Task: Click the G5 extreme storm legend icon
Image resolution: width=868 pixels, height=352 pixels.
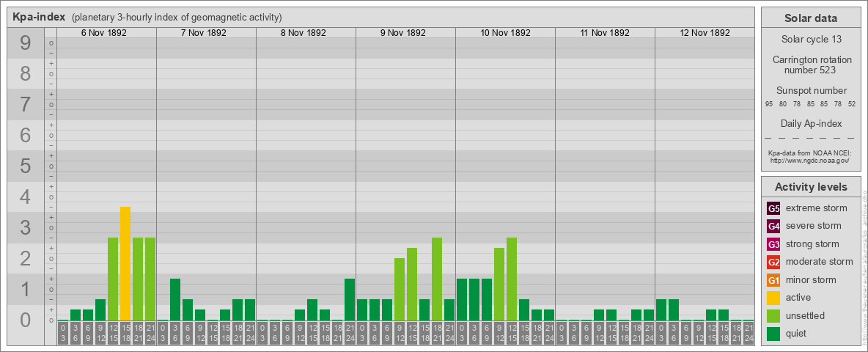Action: point(773,209)
